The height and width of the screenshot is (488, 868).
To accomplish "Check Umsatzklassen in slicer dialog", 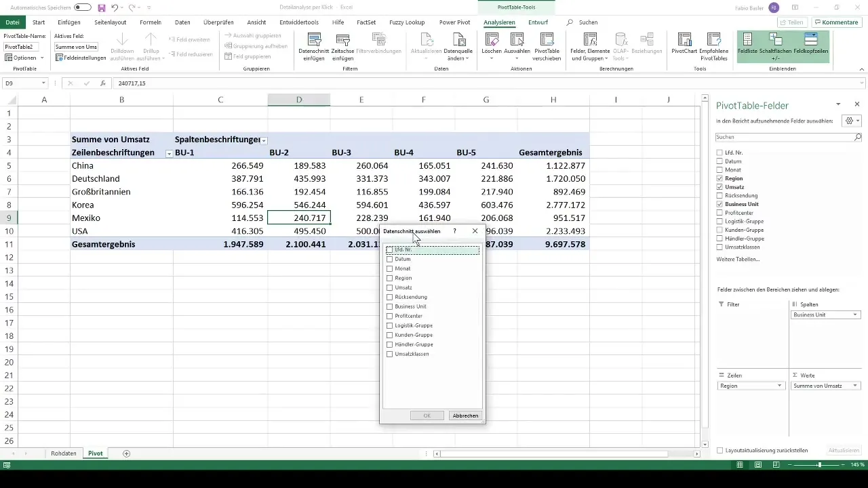I will coord(389,354).
